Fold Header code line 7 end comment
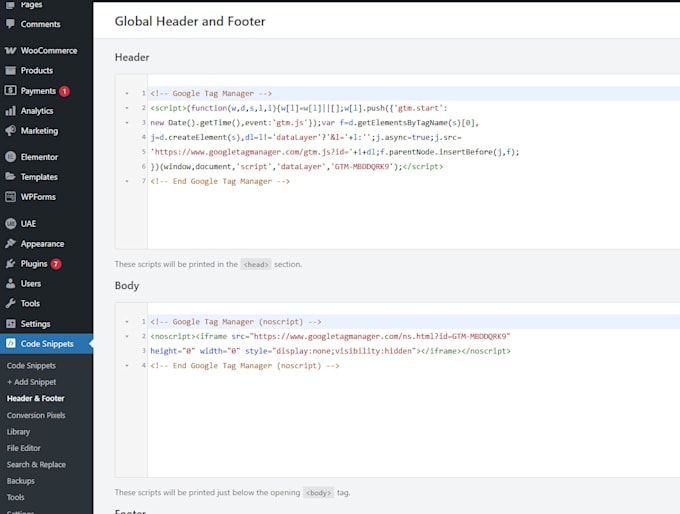The image size is (680, 514). click(x=127, y=181)
